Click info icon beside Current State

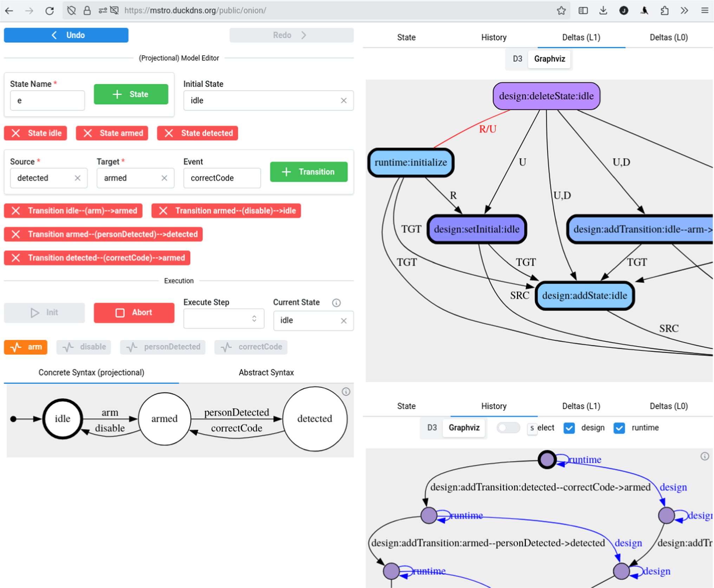coord(336,303)
